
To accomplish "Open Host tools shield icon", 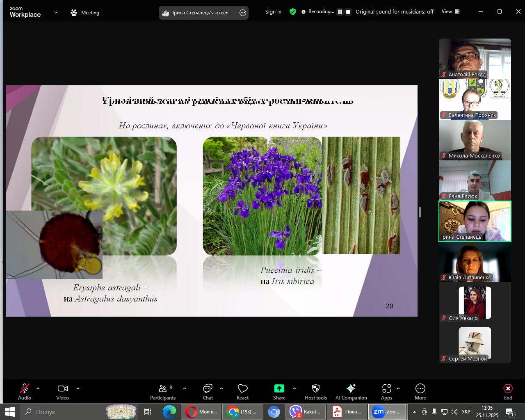I will pyautogui.click(x=315, y=391).
